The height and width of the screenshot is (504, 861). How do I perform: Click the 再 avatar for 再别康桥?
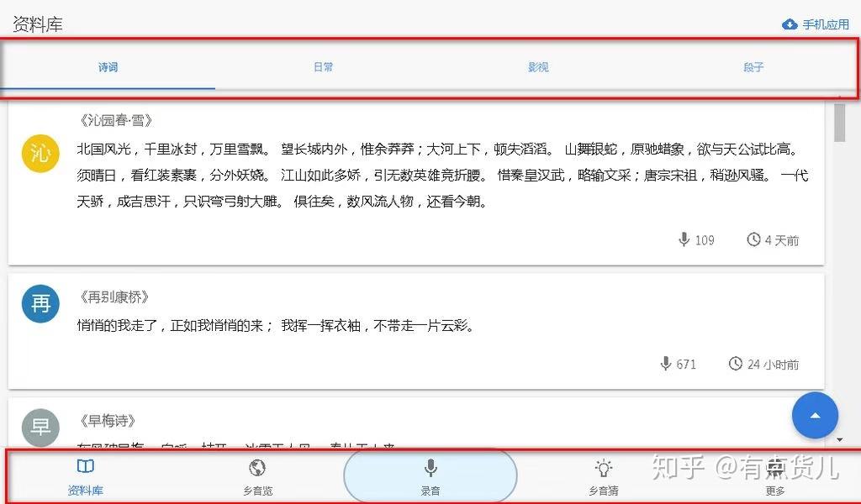click(40, 303)
